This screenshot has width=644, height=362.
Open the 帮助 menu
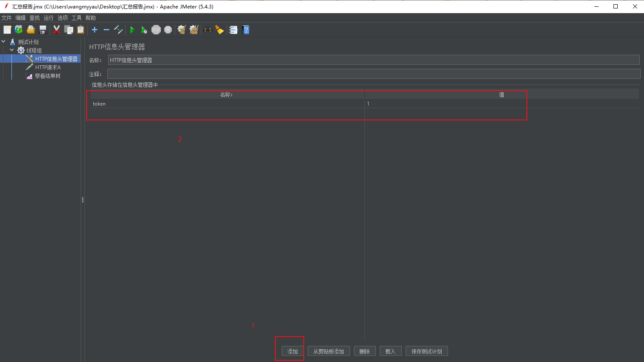click(x=90, y=18)
